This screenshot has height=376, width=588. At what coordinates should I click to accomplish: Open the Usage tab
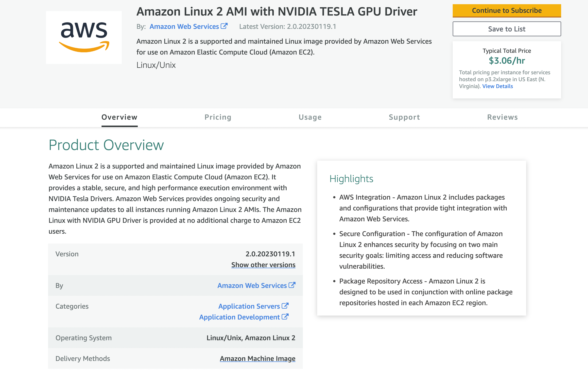click(x=310, y=117)
